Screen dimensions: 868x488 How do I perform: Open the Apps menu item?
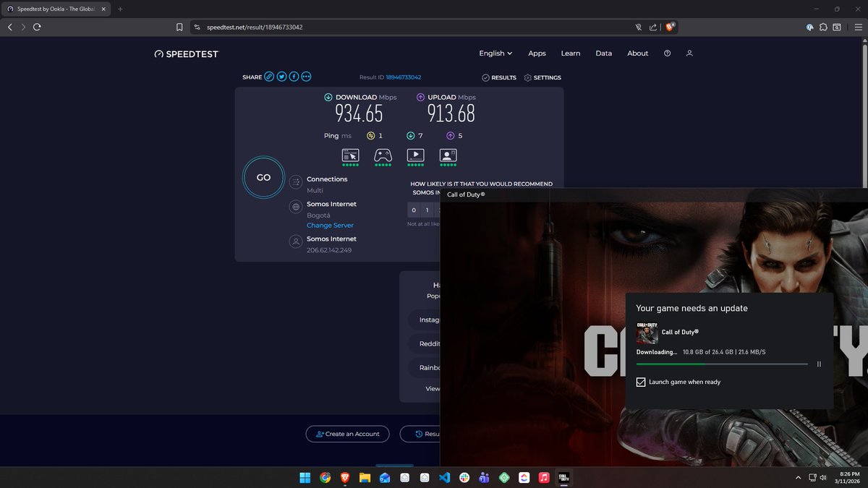[x=537, y=53]
